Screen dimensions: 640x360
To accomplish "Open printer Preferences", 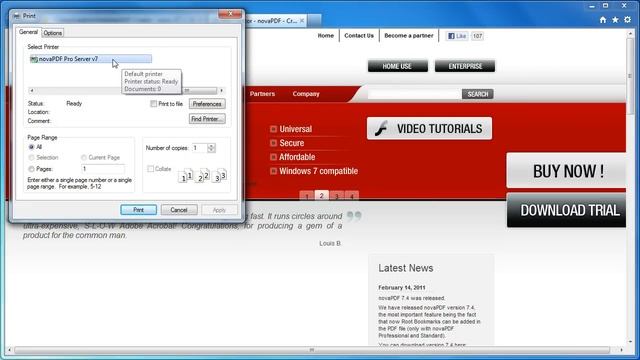I will click(x=207, y=104).
